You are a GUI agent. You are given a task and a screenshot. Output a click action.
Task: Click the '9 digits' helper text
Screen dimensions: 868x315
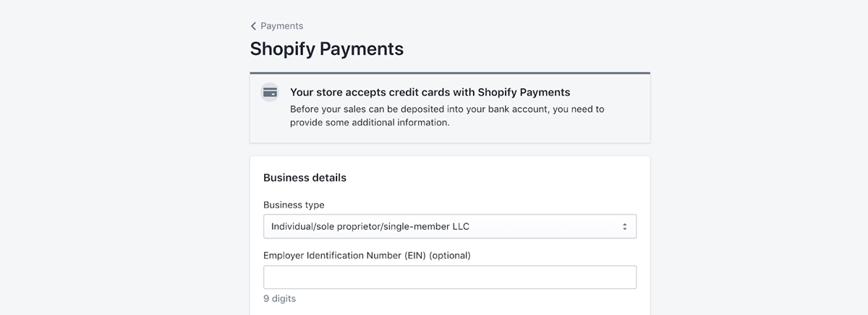click(x=279, y=298)
